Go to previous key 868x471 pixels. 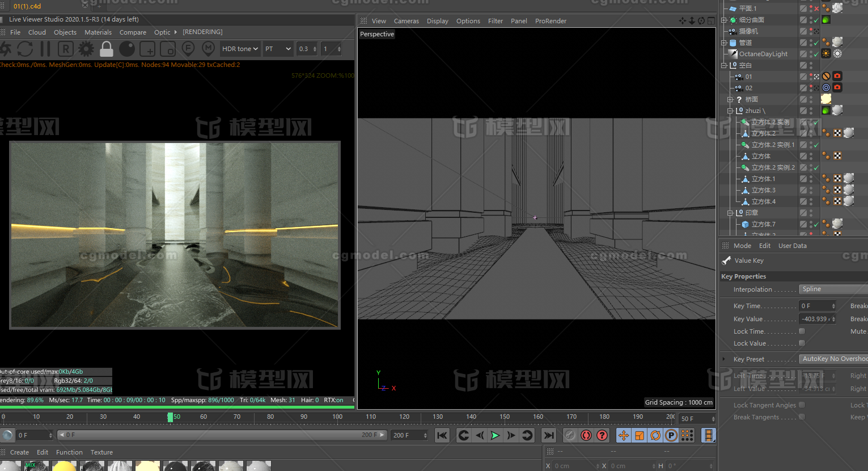pyautogui.click(x=463, y=435)
